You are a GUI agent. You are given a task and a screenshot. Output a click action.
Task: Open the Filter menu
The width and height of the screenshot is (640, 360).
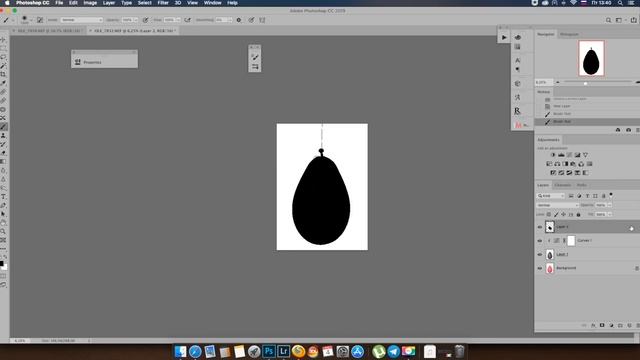pyautogui.click(x=163, y=3)
